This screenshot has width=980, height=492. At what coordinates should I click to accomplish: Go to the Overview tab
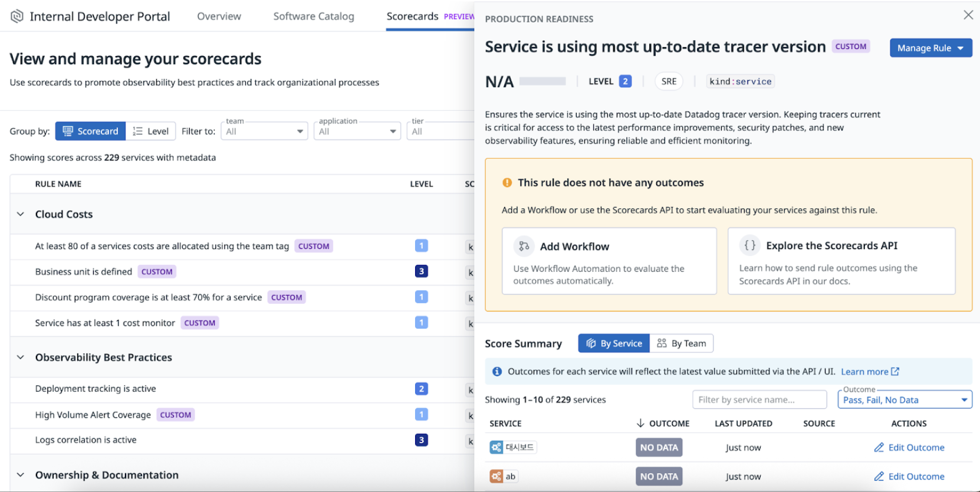click(x=219, y=17)
